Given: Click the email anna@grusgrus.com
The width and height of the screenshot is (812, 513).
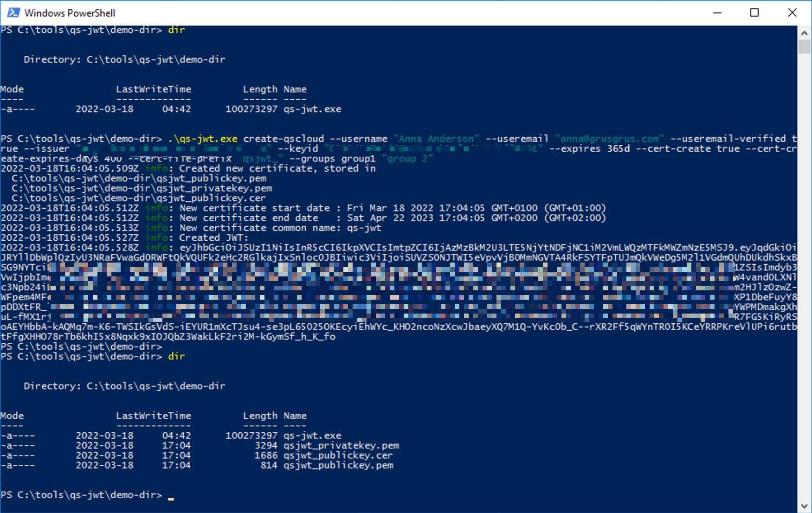Looking at the screenshot, I should [608, 138].
